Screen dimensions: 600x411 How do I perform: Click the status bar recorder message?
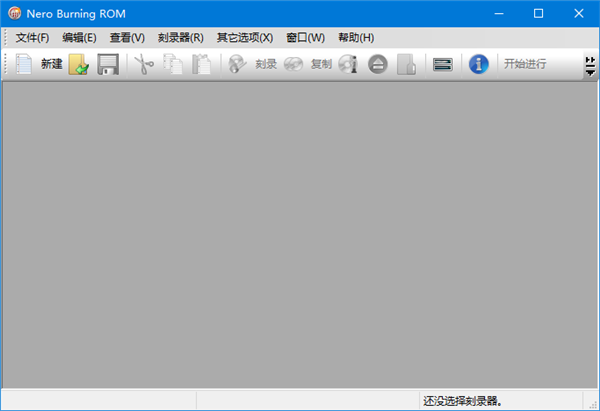coord(463,400)
